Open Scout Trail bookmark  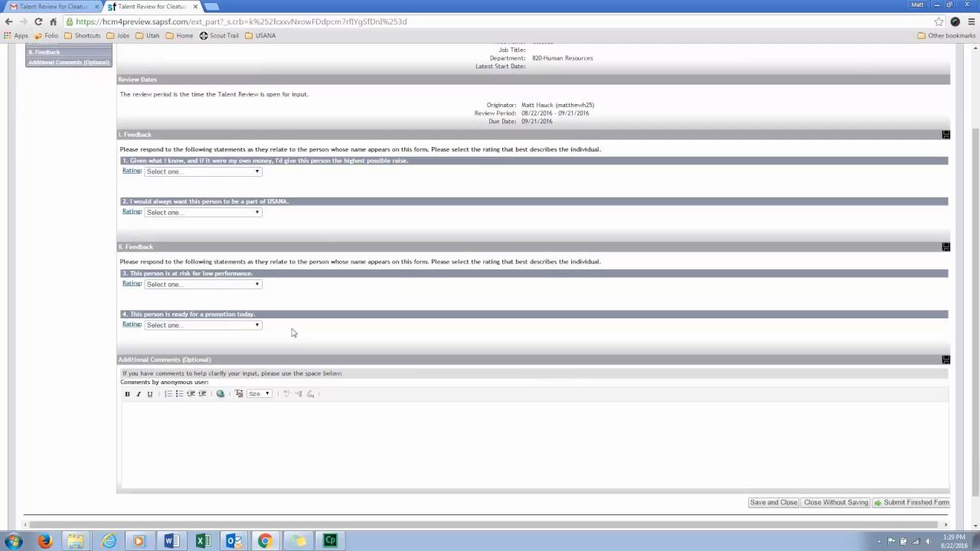click(219, 35)
